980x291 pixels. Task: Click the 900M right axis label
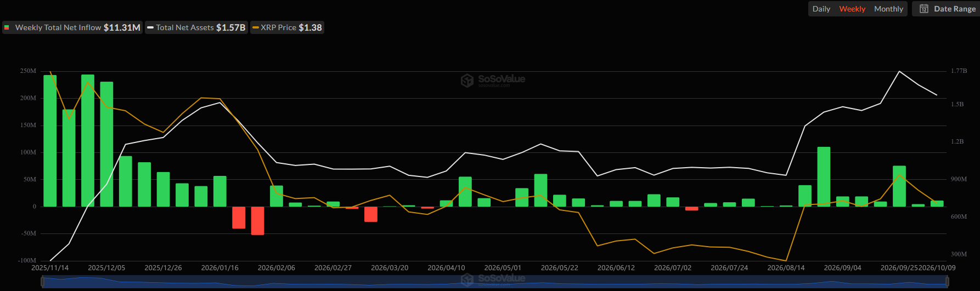pos(959,179)
